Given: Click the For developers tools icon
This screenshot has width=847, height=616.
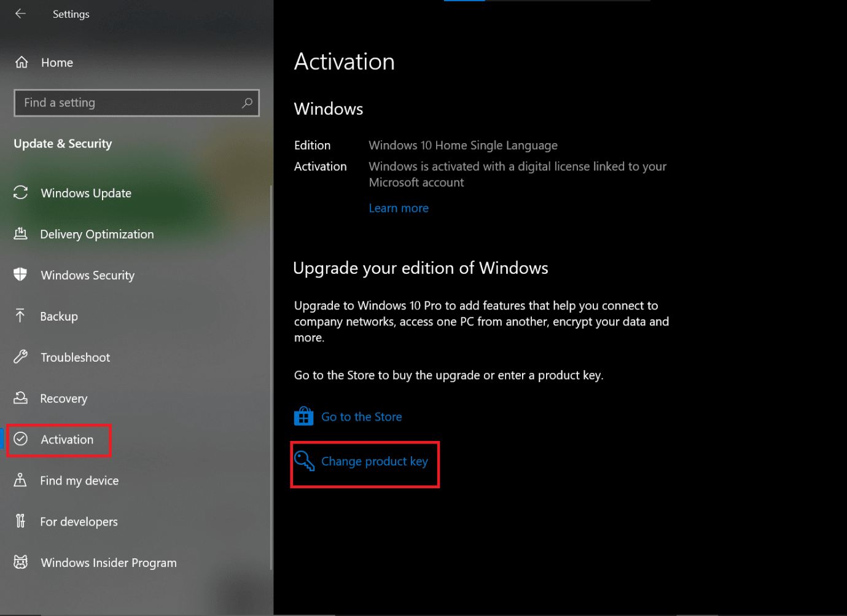Looking at the screenshot, I should pos(20,521).
